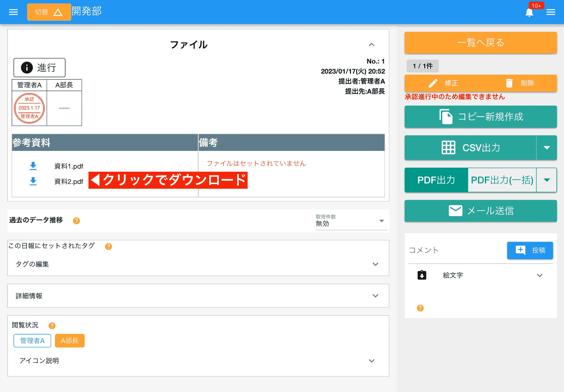Click the メール送信 envelope icon
This screenshot has height=392, width=564.
pos(455,211)
